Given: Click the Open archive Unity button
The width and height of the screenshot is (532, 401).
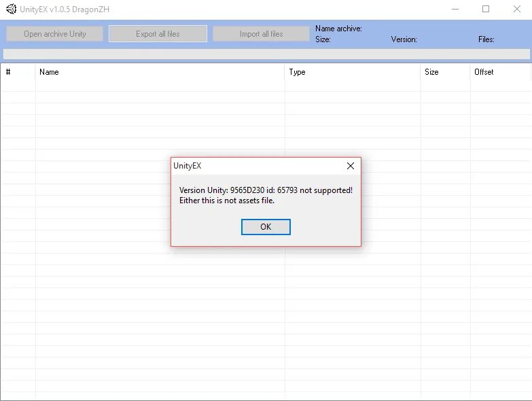Looking at the screenshot, I should pyautogui.click(x=54, y=34).
